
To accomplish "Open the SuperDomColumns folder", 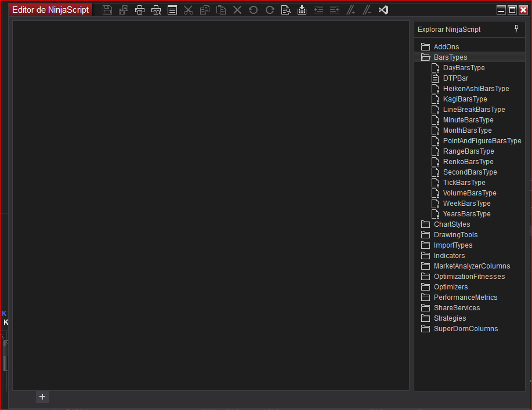I will [x=459, y=329].
